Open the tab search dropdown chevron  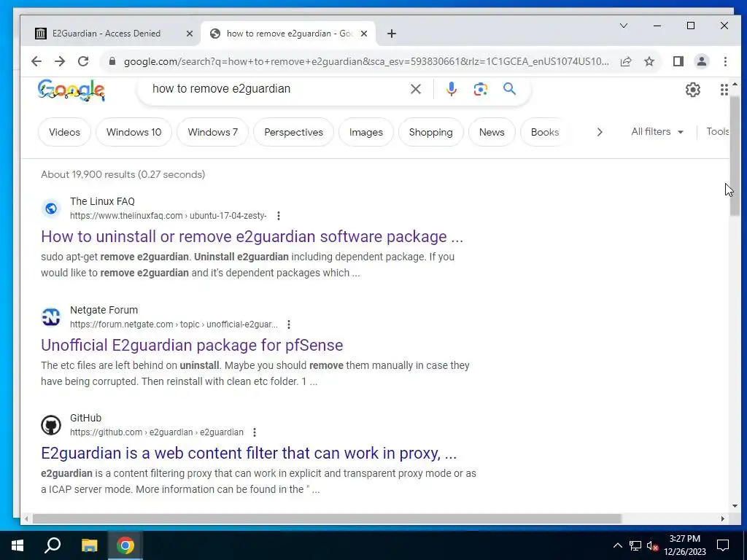624,26
